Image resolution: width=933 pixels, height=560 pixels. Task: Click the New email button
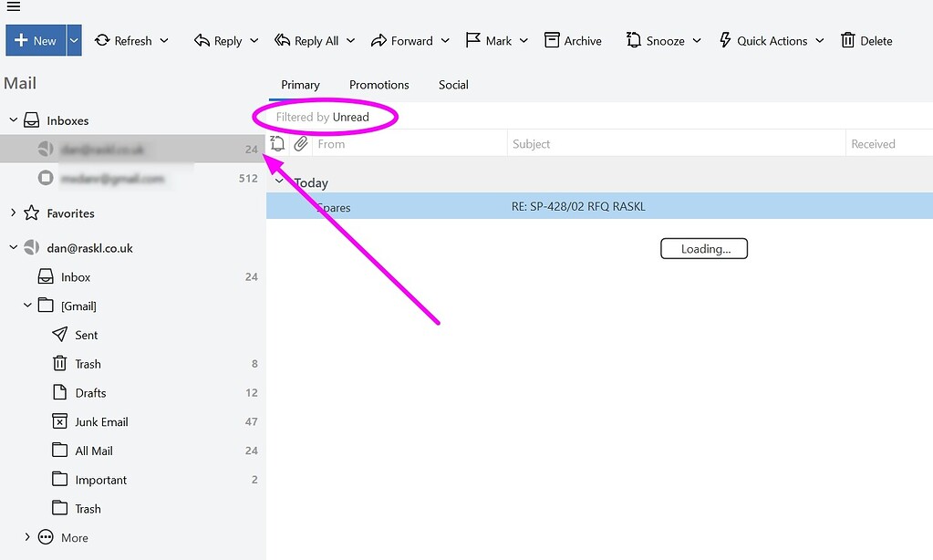coord(36,40)
